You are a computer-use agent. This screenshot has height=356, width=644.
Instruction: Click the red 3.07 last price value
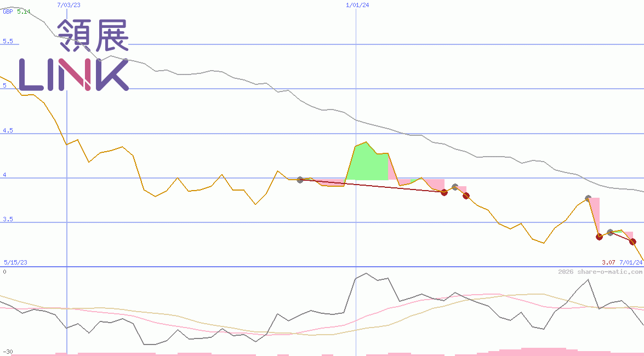pos(608,262)
